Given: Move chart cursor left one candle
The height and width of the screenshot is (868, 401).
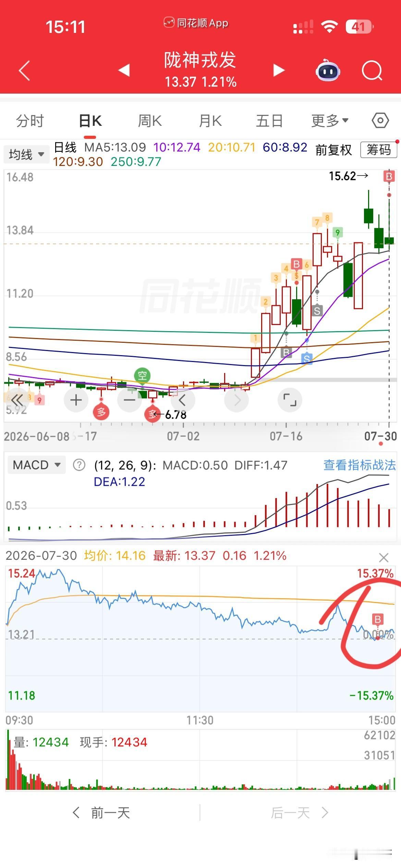Looking at the screenshot, I should [183, 400].
